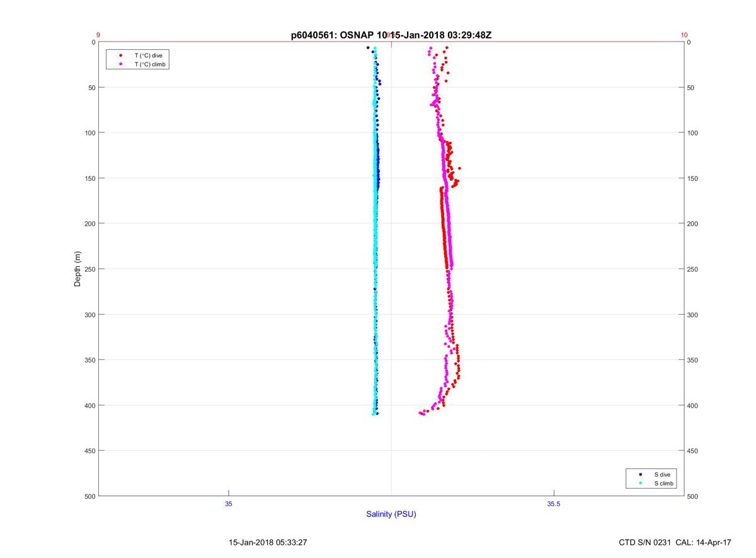Select the 'T (°C) dive' legend entry
Image resolution: width=756 pixels, height=558 pixels.
pos(148,55)
